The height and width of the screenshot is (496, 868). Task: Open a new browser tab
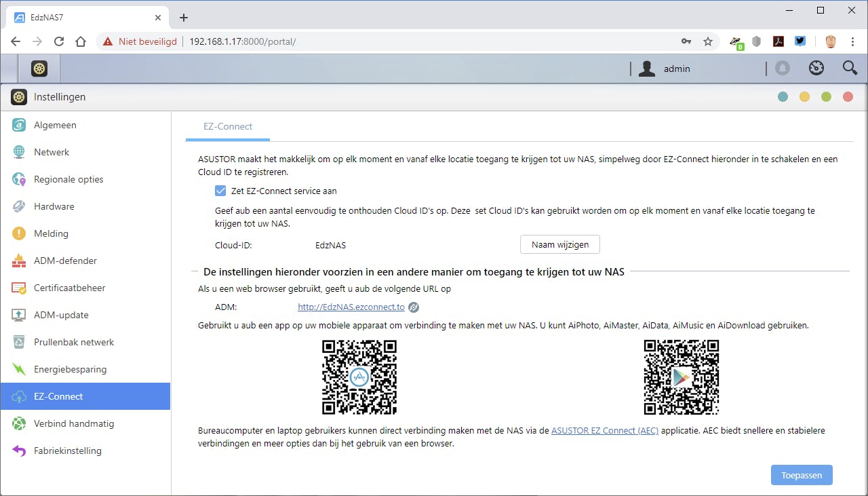tap(183, 18)
